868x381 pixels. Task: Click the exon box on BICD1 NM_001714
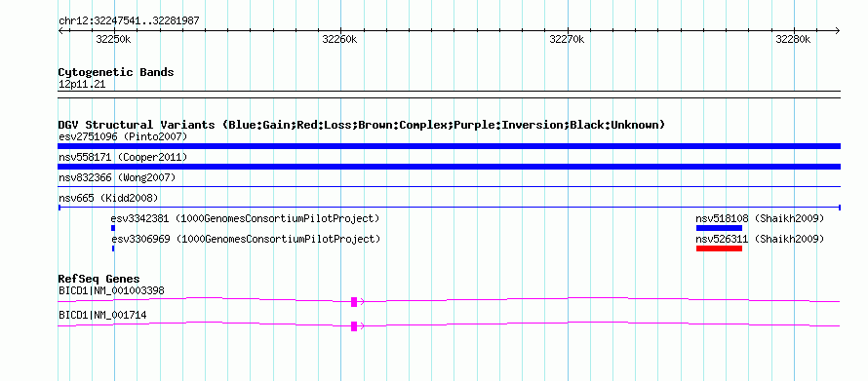[354, 326]
